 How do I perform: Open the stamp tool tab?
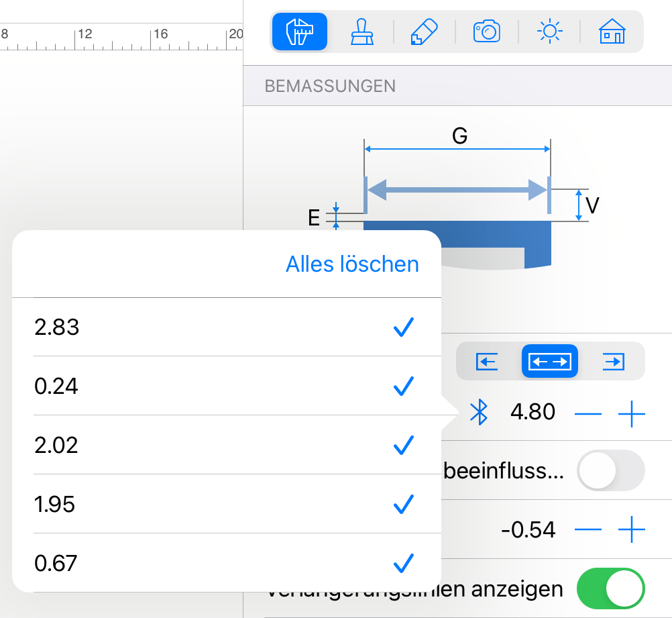point(362,32)
